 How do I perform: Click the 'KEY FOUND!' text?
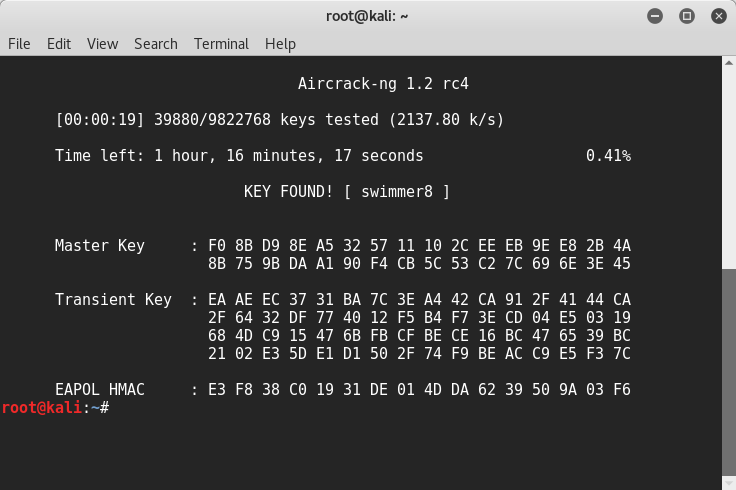(288, 191)
